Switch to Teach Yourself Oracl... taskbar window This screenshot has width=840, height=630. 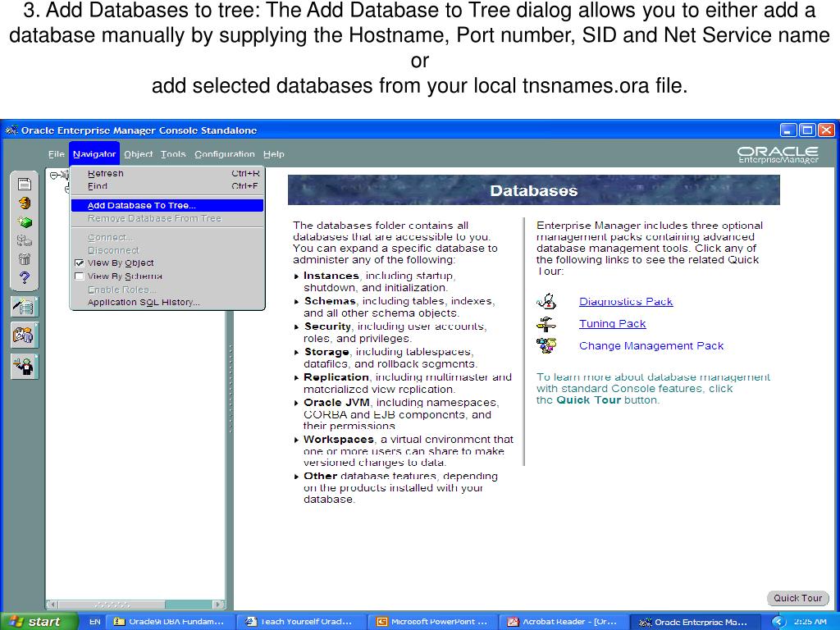(299, 622)
